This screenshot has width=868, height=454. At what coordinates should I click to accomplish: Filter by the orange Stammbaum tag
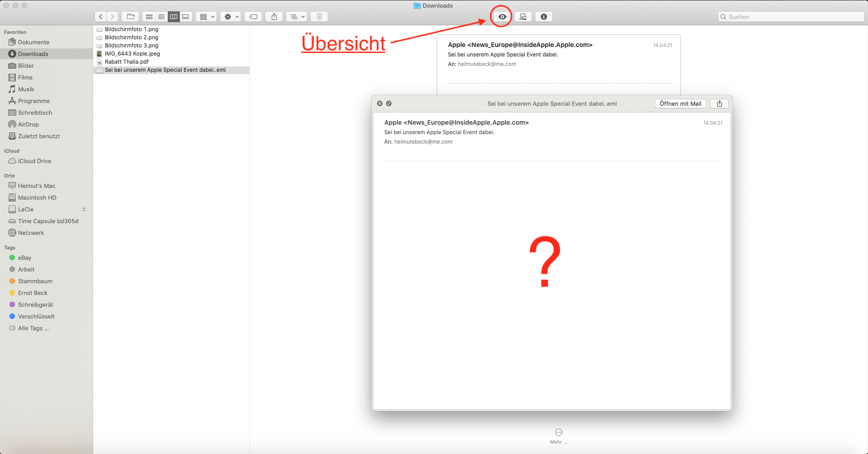(x=46, y=281)
